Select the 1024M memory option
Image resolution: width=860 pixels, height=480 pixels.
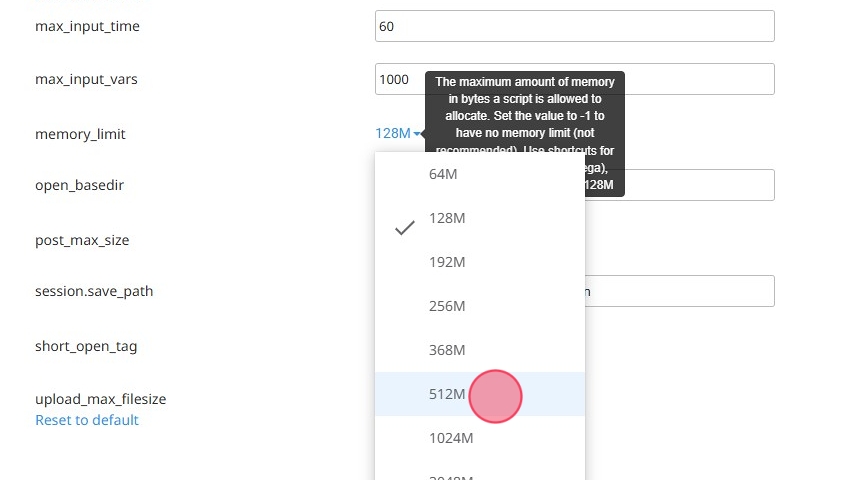pyautogui.click(x=450, y=438)
